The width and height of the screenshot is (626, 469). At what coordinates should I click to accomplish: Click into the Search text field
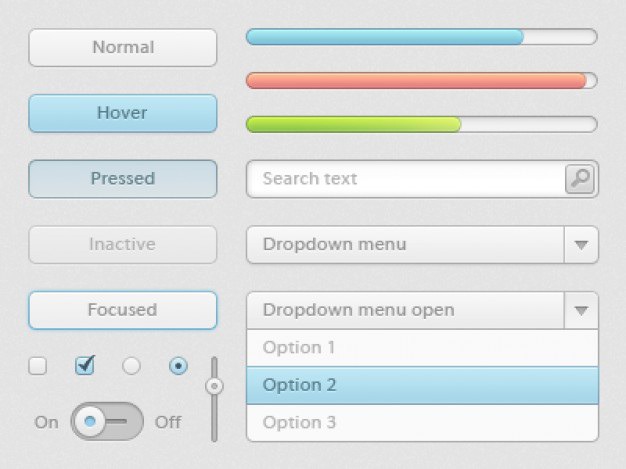click(406, 179)
